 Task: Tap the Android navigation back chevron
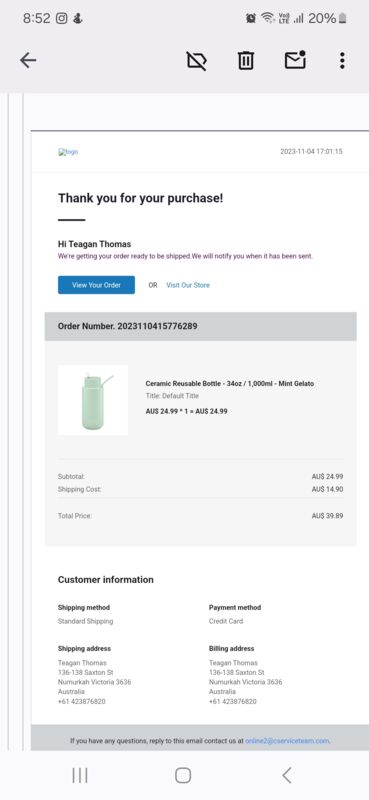(x=287, y=776)
